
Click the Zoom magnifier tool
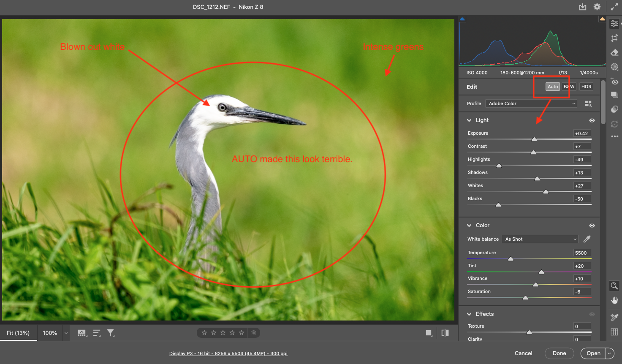(614, 286)
